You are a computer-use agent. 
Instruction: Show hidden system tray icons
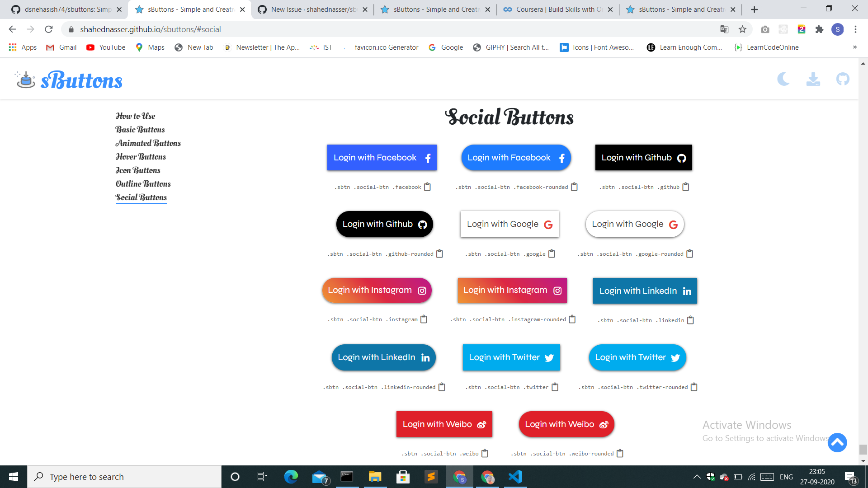pyautogui.click(x=697, y=477)
